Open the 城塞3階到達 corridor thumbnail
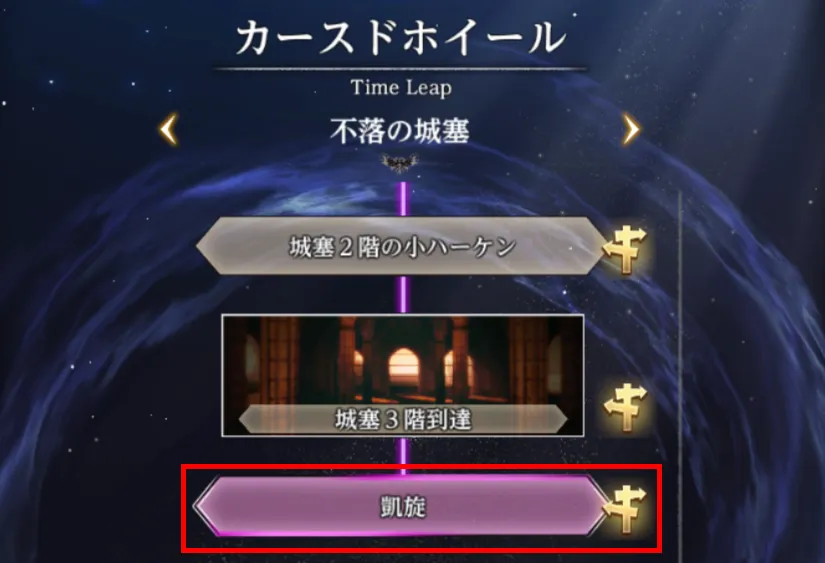The height and width of the screenshot is (563, 825). 403,376
